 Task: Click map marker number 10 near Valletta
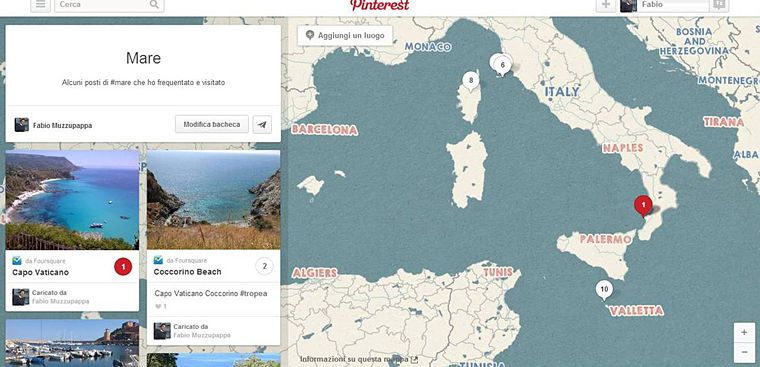(x=604, y=291)
